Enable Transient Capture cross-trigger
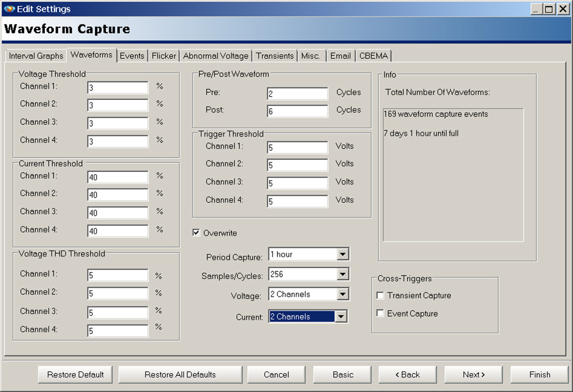573x392 pixels. point(380,295)
